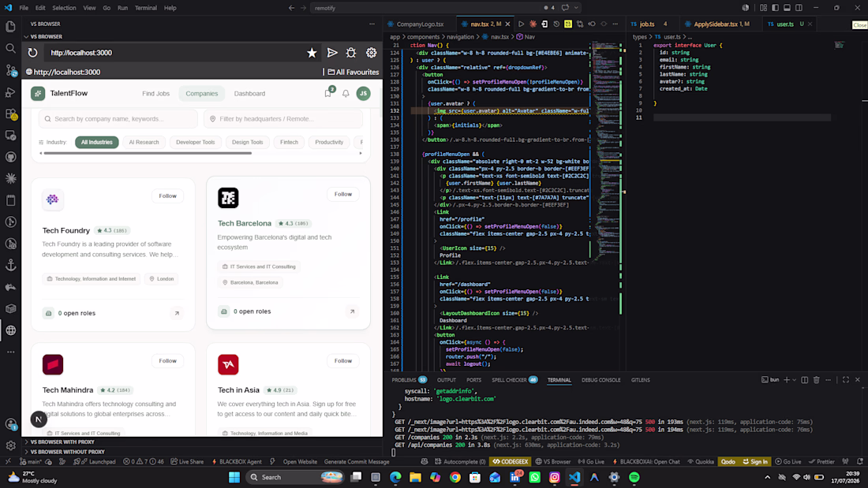Add page to favourites with star icon
The height and width of the screenshot is (488, 868).
click(x=312, y=53)
